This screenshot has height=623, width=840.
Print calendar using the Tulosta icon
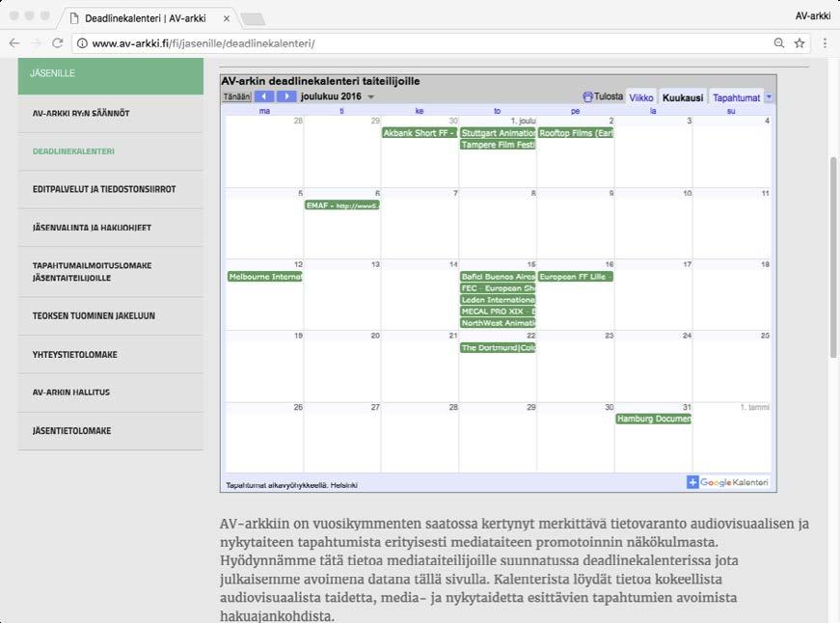pos(587,97)
